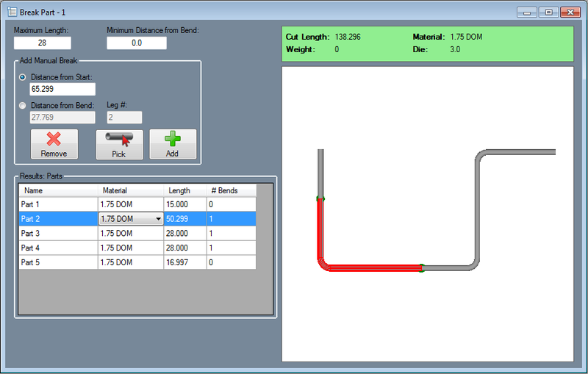Image resolution: width=588 pixels, height=374 pixels.
Task: Click Part 5 bends count cell
Action: [x=232, y=262]
